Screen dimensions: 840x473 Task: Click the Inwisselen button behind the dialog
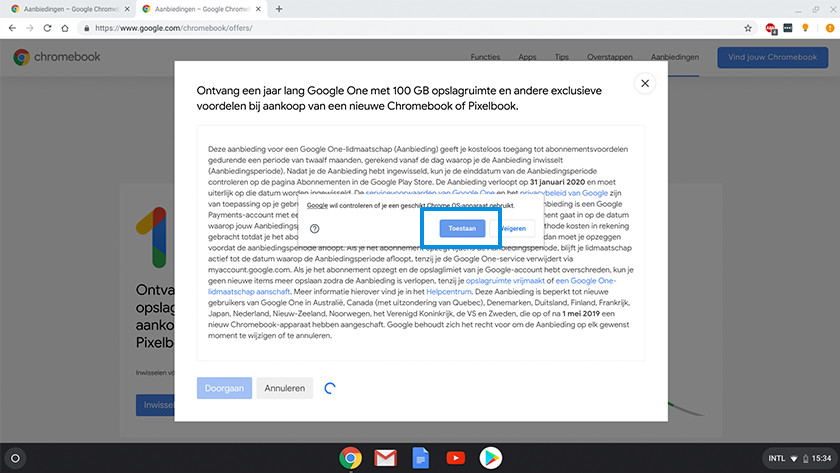pyautogui.click(x=155, y=405)
